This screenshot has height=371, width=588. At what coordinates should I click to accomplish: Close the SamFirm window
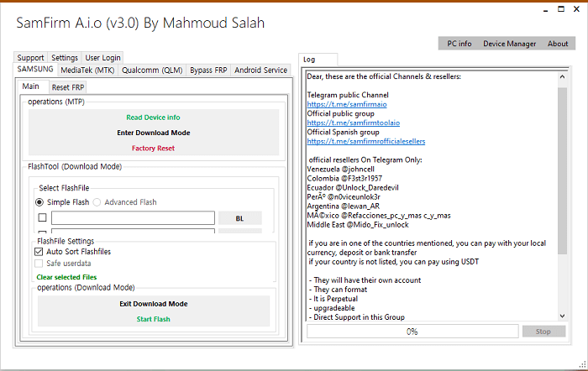(577, 9)
